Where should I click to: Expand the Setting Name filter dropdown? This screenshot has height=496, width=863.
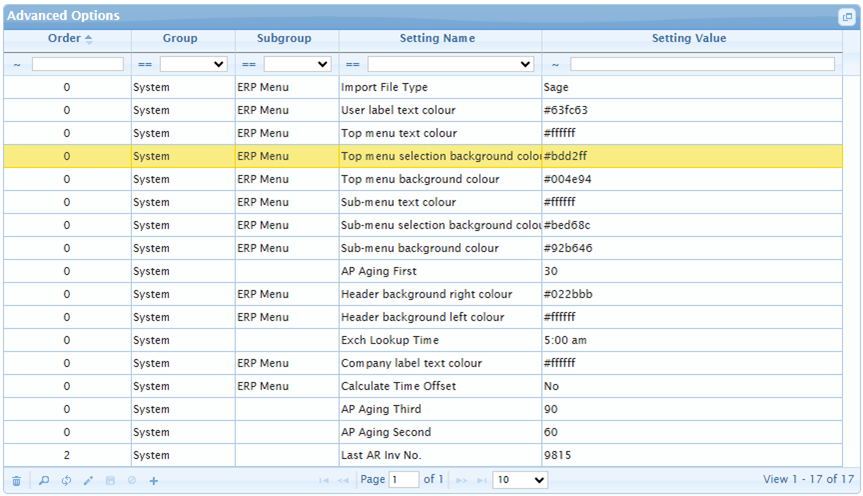tap(450, 64)
